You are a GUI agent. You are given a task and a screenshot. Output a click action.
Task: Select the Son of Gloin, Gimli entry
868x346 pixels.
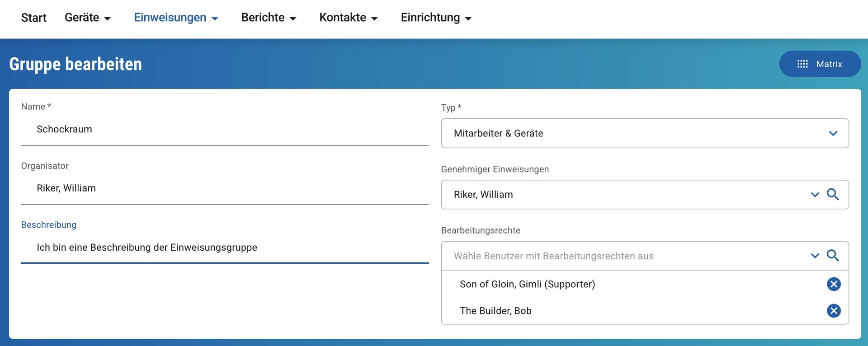(527, 284)
